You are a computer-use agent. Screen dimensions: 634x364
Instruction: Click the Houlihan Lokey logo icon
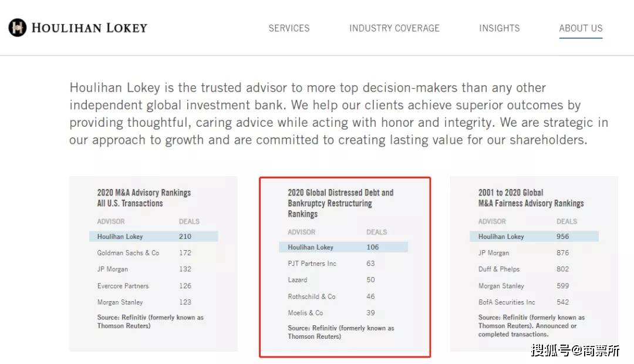coord(18,28)
